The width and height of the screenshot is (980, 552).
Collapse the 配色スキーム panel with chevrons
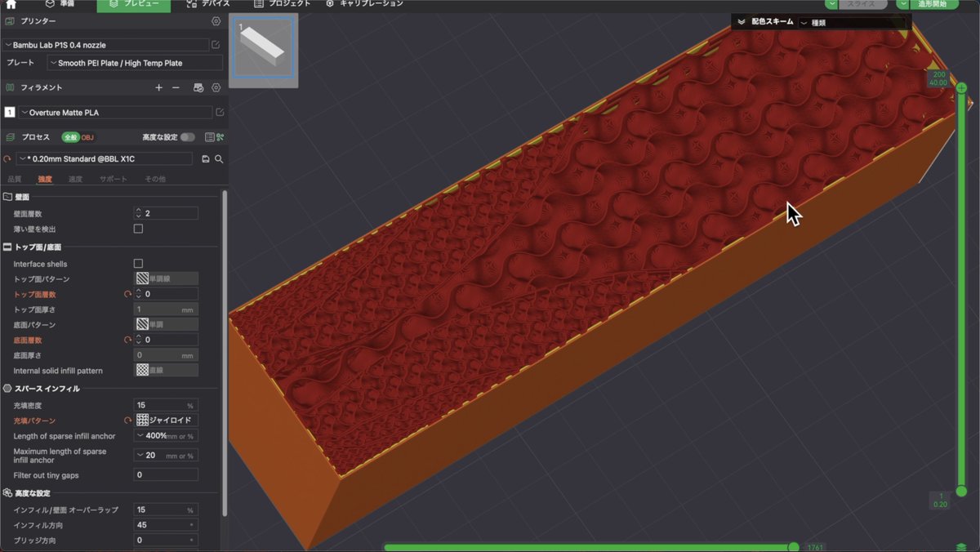[741, 22]
